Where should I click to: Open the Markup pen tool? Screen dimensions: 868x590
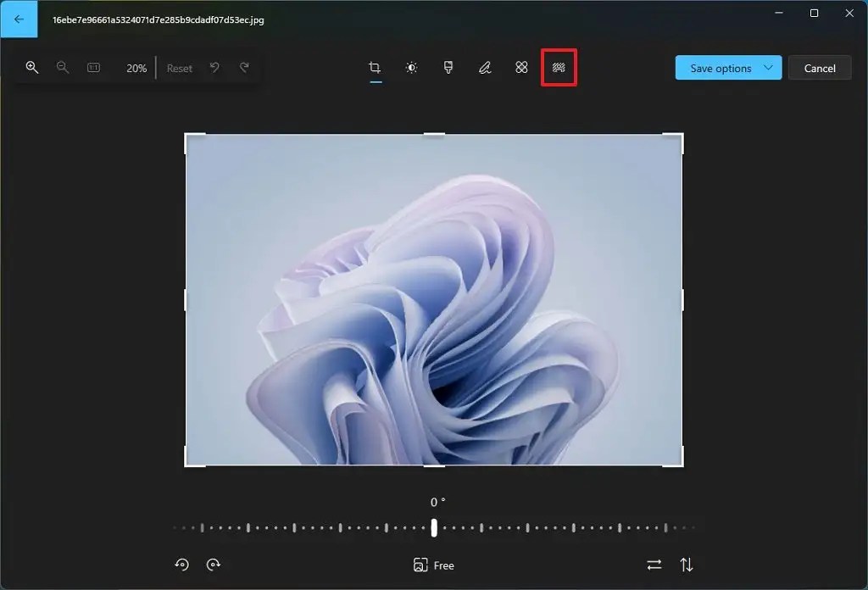(485, 67)
